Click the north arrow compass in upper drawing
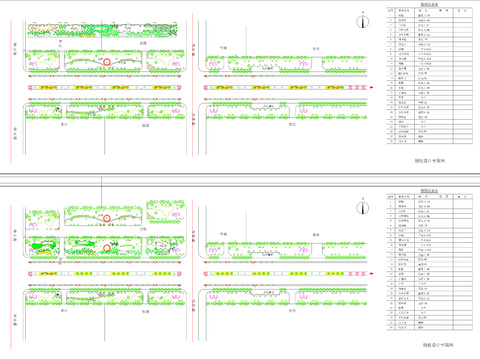Screen dimensions: 480x360 pyautogui.click(x=363, y=21)
